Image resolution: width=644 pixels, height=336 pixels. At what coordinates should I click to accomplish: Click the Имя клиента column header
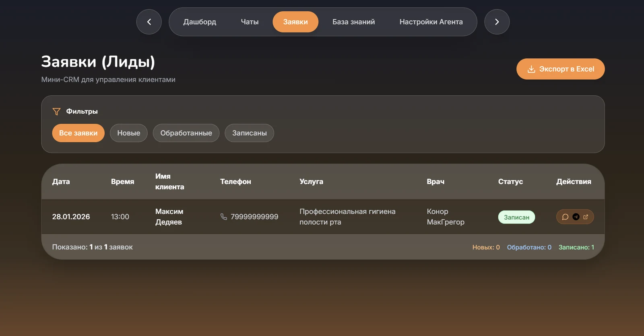170,181
